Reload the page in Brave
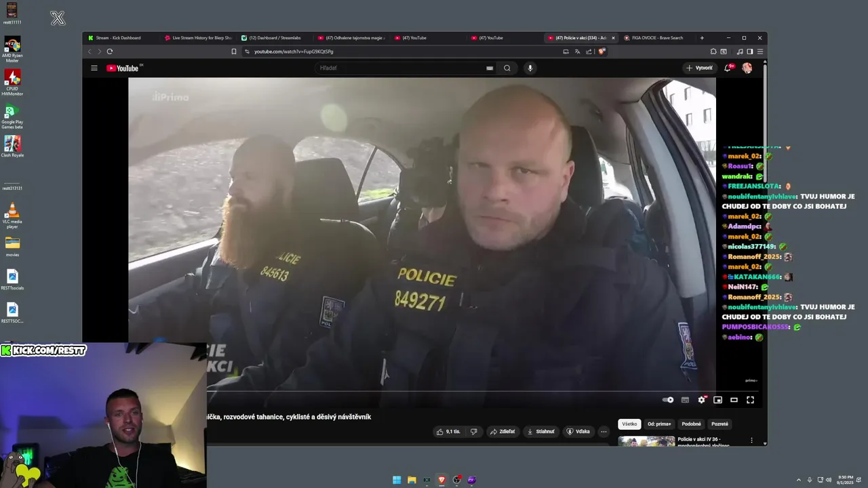Image resolution: width=868 pixels, height=488 pixels. coord(109,52)
